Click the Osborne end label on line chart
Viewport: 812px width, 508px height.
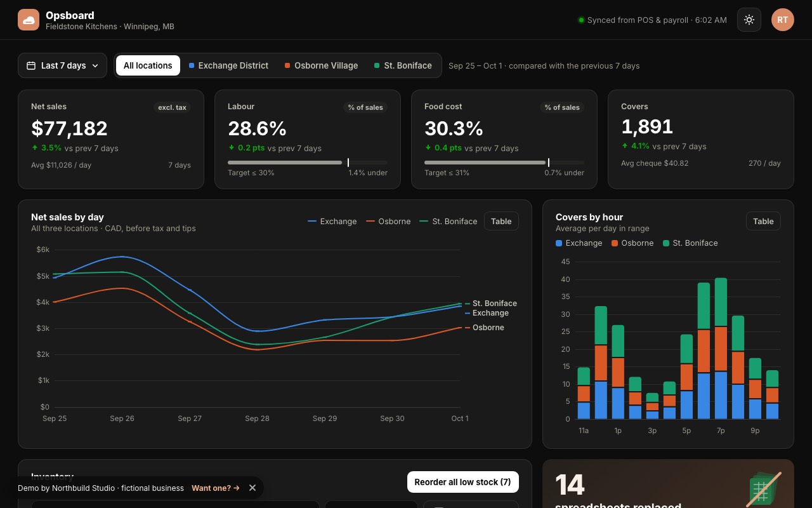tap(488, 328)
